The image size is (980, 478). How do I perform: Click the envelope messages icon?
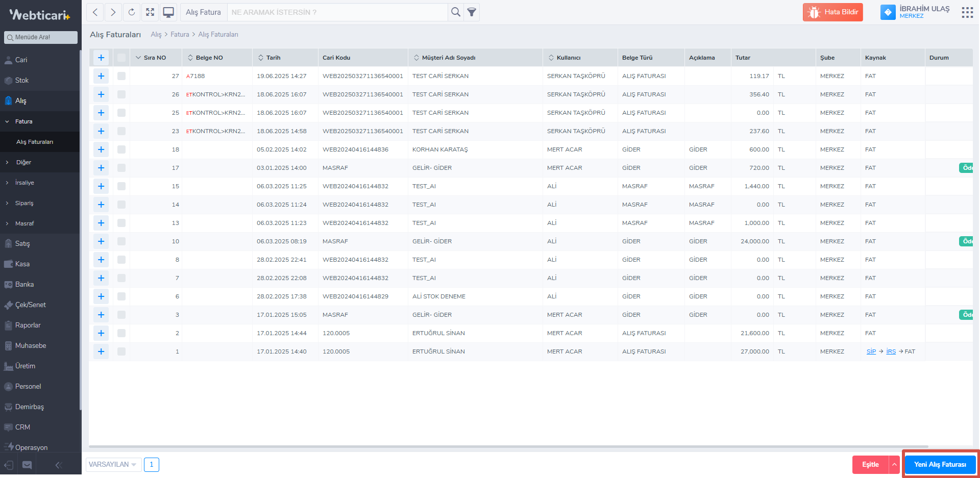click(27, 465)
